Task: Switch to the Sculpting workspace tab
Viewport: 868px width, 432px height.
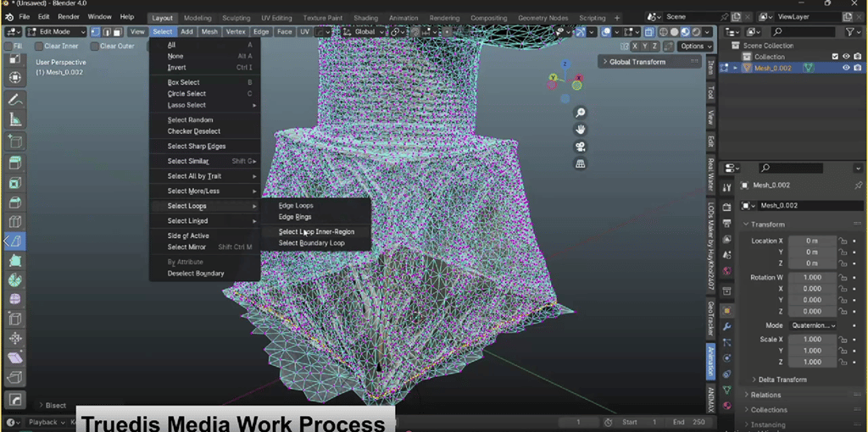Action: [236, 18]
